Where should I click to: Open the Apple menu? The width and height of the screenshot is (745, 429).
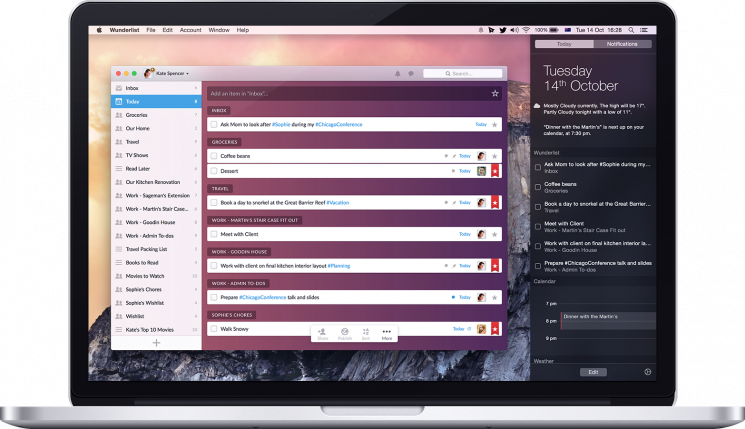pyautogui.click(x=99, y=30)
